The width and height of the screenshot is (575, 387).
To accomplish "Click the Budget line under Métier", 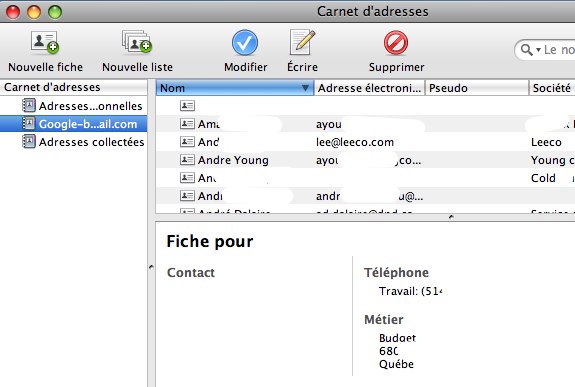I will (x=398, y=338).
